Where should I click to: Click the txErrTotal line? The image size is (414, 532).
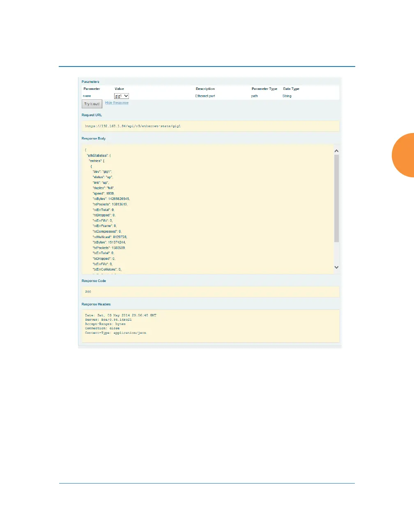coord(103,253)
